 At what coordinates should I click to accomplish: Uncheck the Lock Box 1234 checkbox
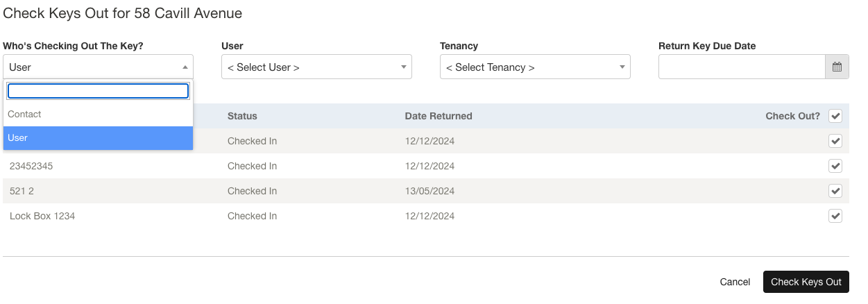[835, 216]
